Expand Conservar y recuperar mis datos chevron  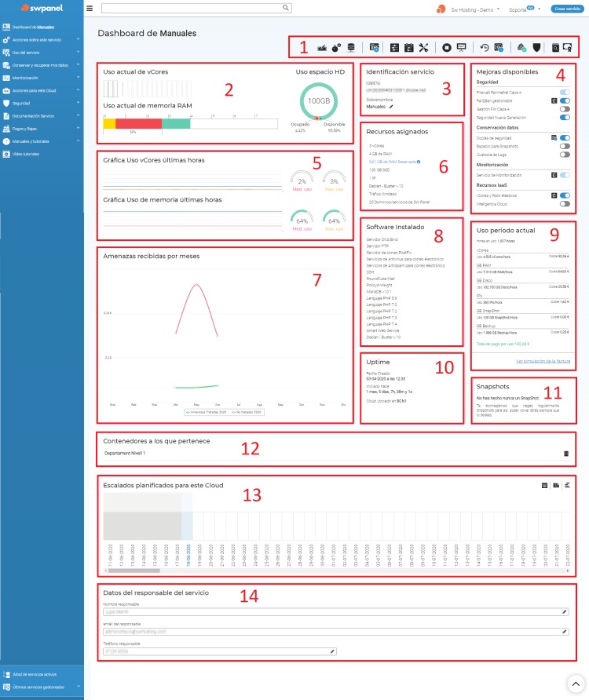(x=79, y=64)
